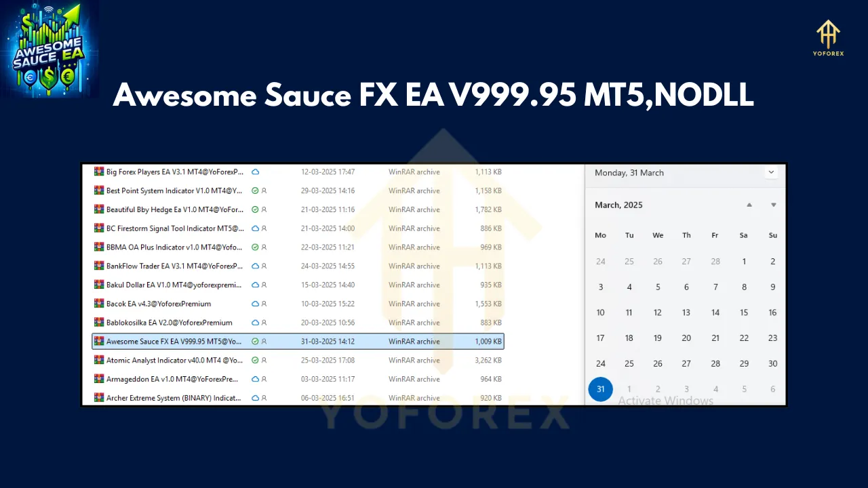Select March 10 in the calendar
Image resolution: width=868 pixels, height=488 pixels.
click(600, 312)
